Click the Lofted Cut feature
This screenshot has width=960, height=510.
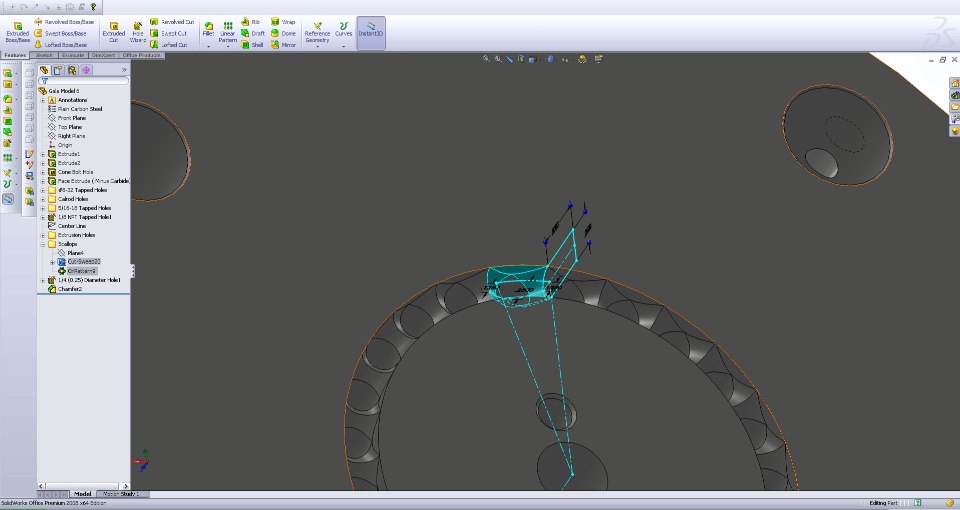coord(168,45)
